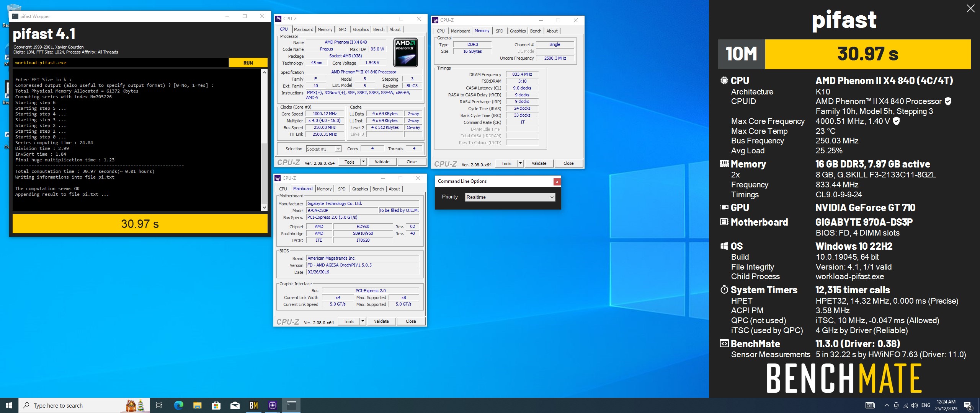980x413 pixels.
Task: Open Mail app from taskbar
Action: pos(235,405)
